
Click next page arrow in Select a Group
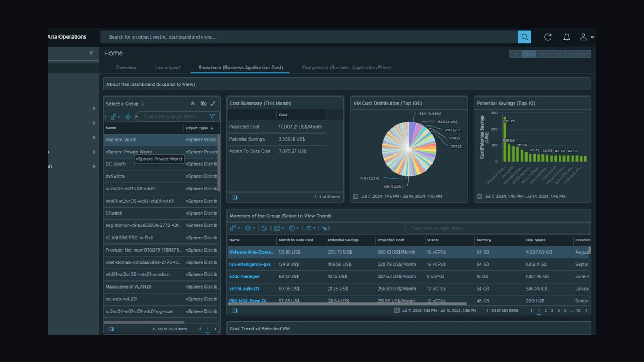[x=215, y=329]
